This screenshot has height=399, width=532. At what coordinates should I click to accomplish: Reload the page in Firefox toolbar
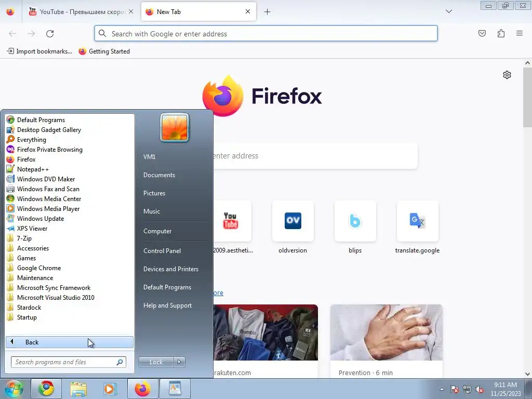coord(50,34)
